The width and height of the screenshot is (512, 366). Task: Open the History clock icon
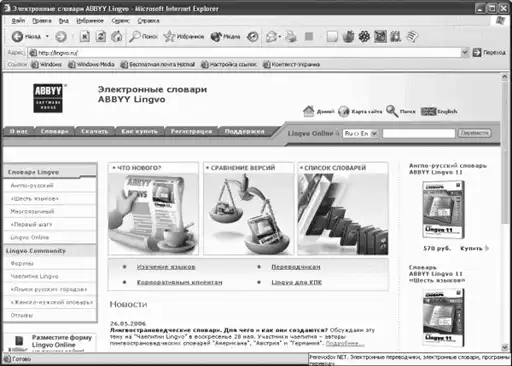(253, 36)
